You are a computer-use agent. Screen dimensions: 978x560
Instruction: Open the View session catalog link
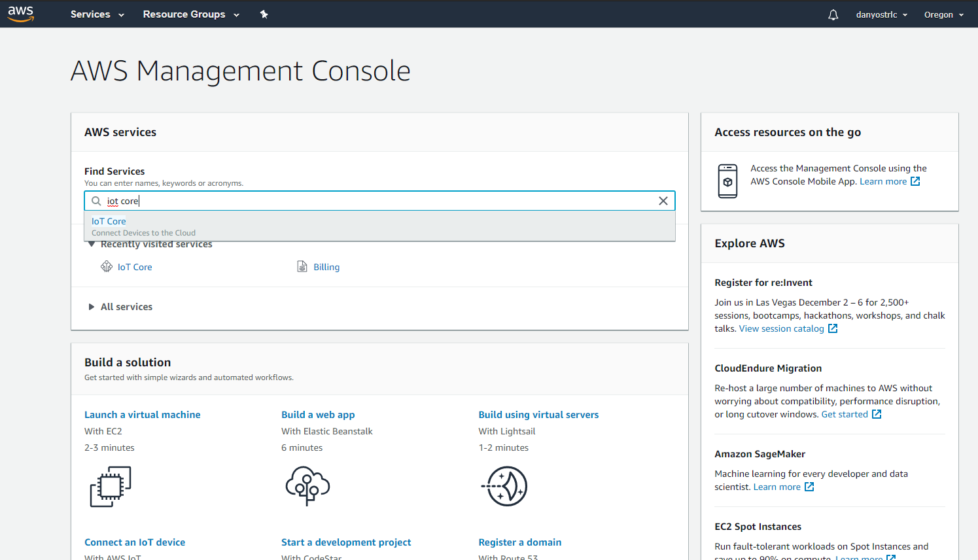782,328
